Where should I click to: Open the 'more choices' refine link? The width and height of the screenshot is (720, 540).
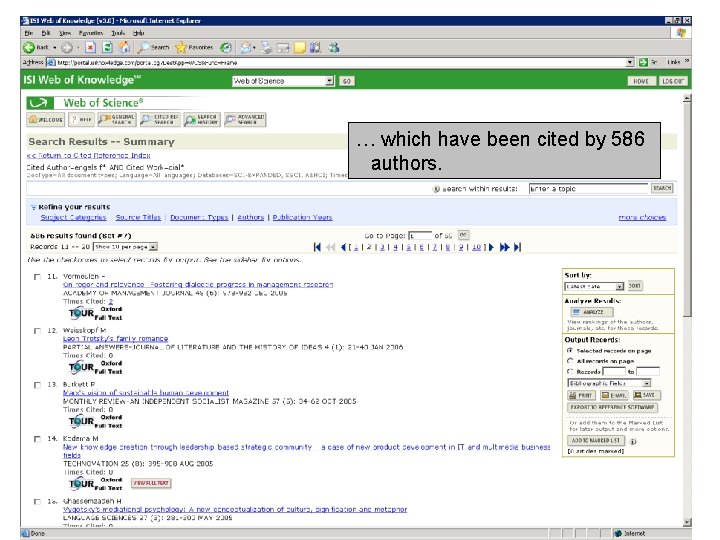pos(642,217)
